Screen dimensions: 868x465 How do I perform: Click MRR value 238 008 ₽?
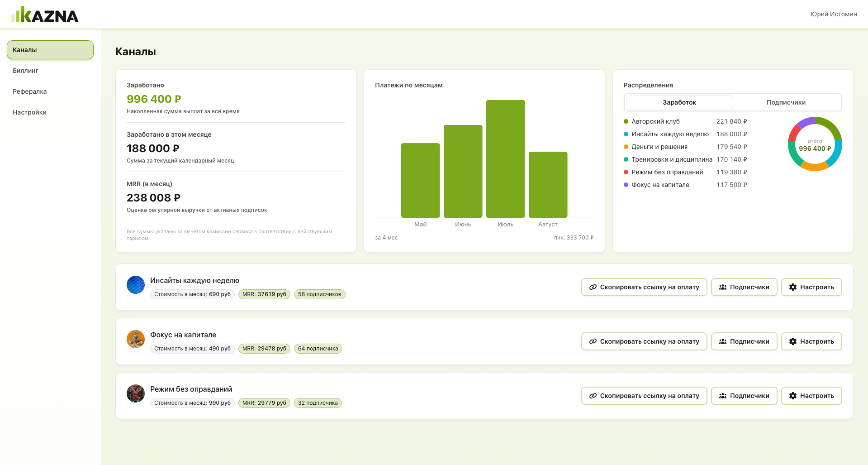(x=153, y=198)
